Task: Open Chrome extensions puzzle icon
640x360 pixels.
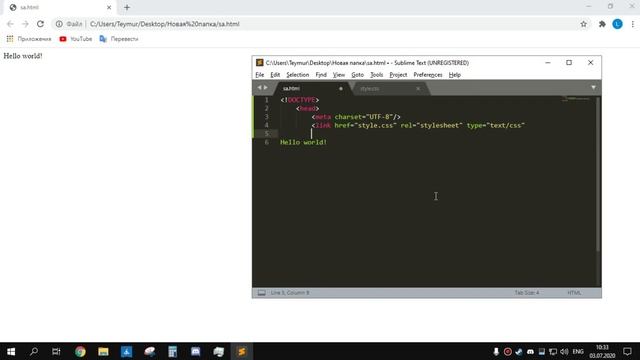Action: coord(602,24)
